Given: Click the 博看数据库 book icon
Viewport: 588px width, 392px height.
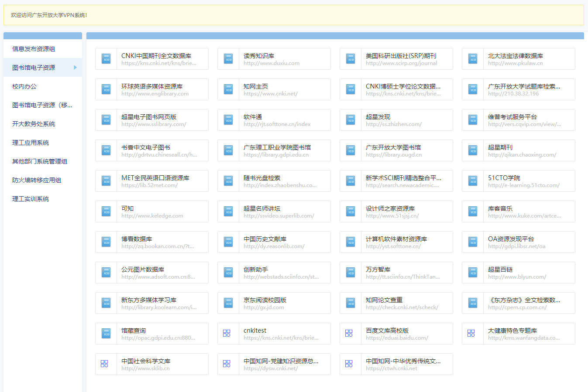Looking at the screenshot, I should [106, 242].
